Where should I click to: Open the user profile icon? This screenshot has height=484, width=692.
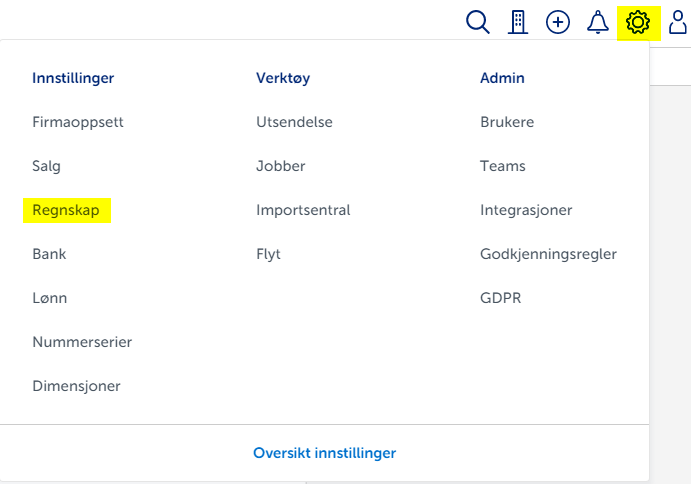(x=678, y=22)
